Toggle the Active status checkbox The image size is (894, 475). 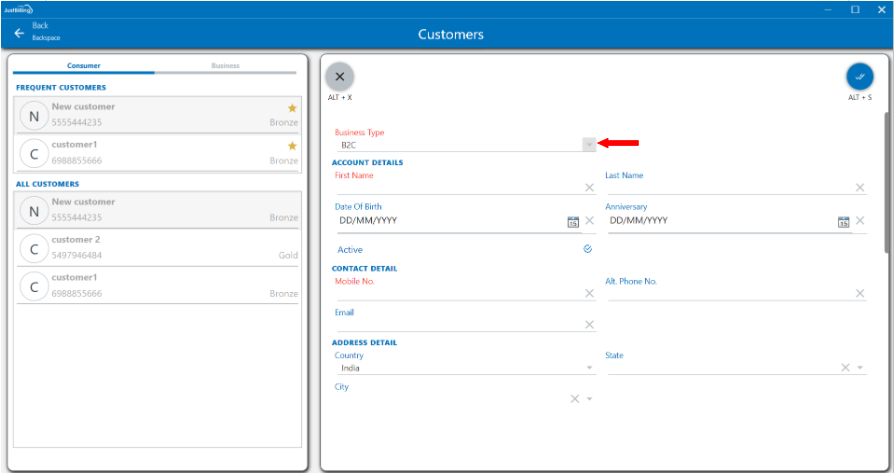click(x=588, y=249)
